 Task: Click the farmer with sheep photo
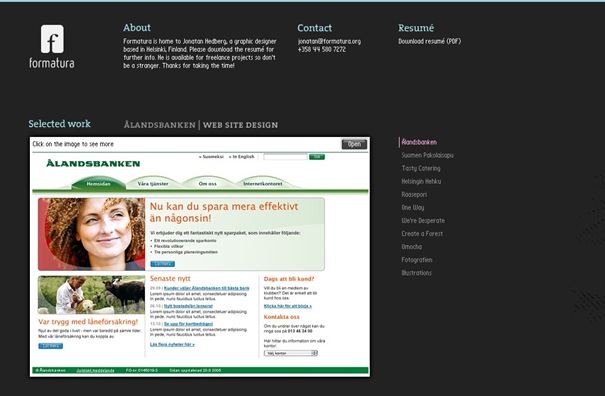coord(91,295)
